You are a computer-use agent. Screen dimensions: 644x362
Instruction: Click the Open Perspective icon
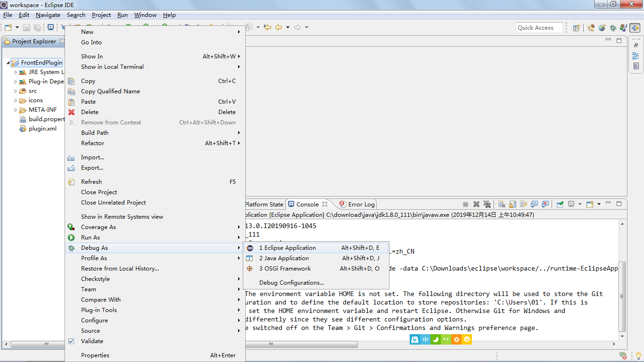576,28
